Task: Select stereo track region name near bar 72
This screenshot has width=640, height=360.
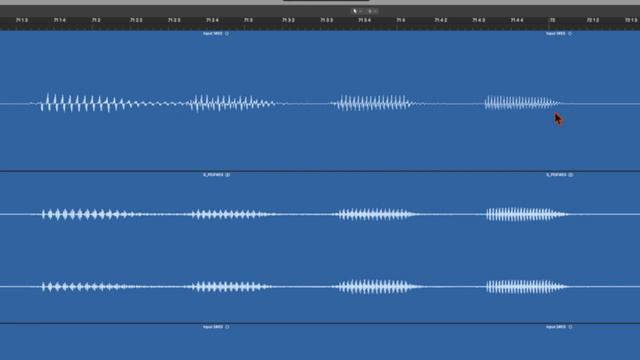Action: point(556,175)
